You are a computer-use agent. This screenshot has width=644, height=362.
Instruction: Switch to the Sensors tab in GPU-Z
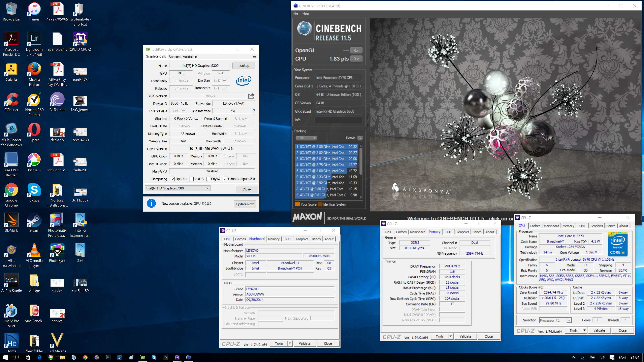coord(174,57)
